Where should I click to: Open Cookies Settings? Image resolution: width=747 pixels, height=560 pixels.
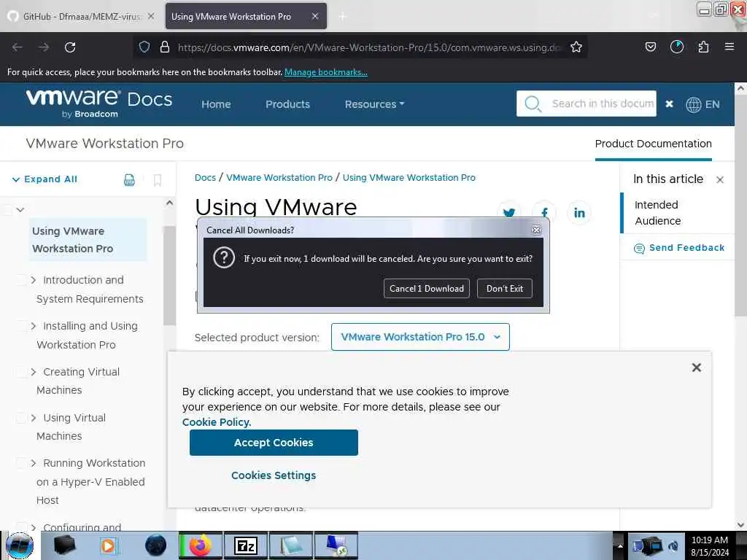274,475
